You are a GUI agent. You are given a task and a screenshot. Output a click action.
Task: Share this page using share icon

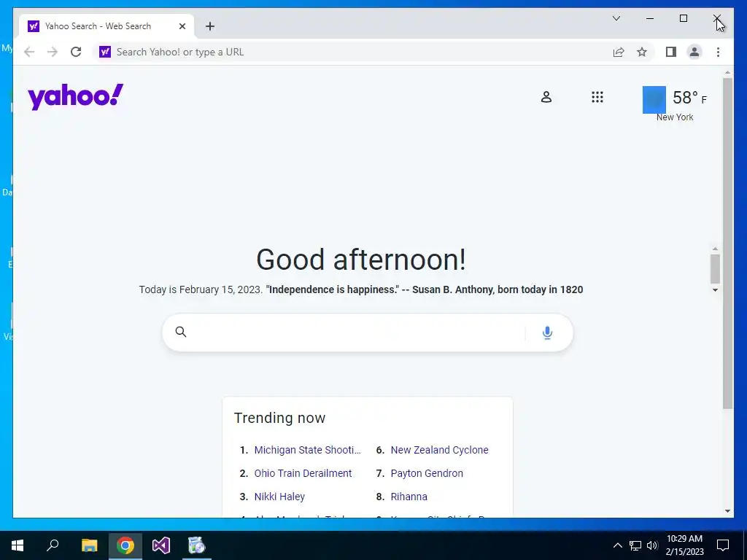click(x=619, y=52)
